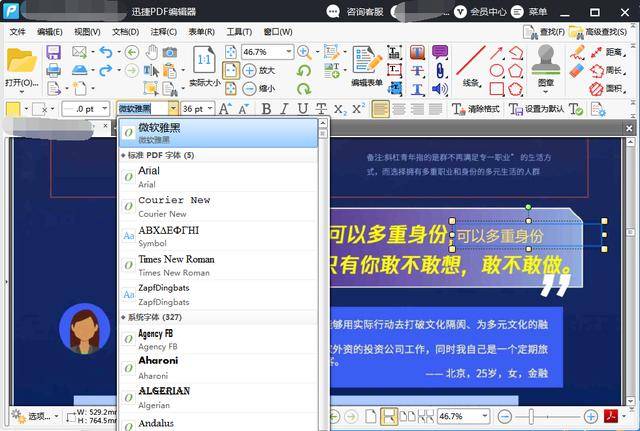
Task: Open the 工具(T) menu
Action: tap(239, 32)
